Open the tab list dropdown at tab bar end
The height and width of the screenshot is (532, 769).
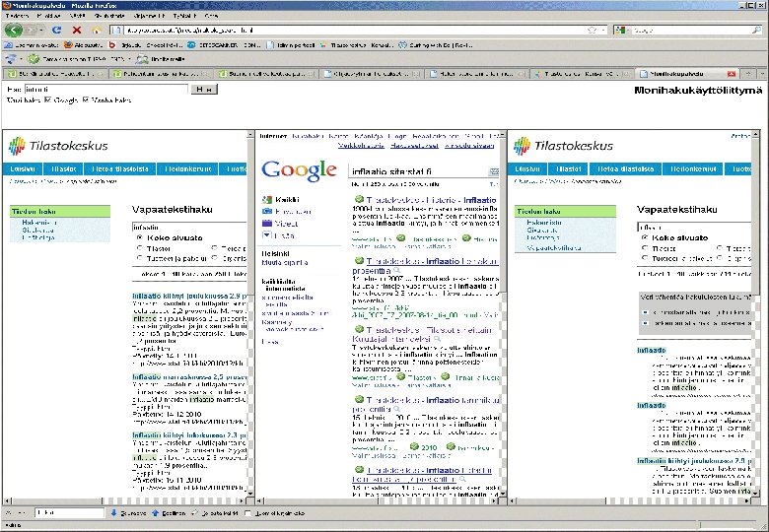coord(763,74)
